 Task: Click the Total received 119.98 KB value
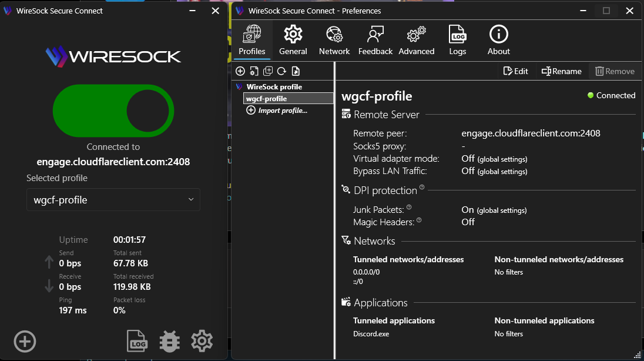tap(132, 286)
